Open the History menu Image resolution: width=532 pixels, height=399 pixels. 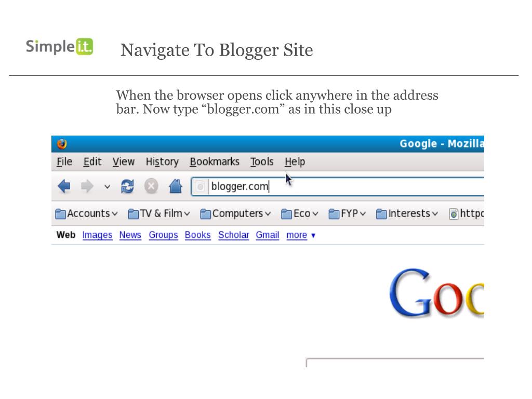click(162, 162)
